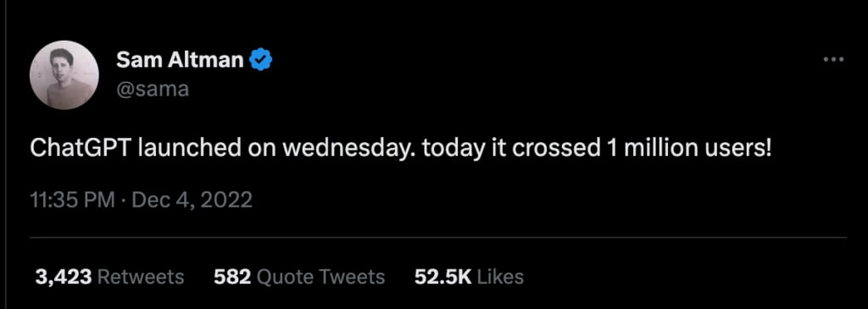Click the word wednesday in the tweet
Screen dimensions: 868x309
(x=350, y=149)
